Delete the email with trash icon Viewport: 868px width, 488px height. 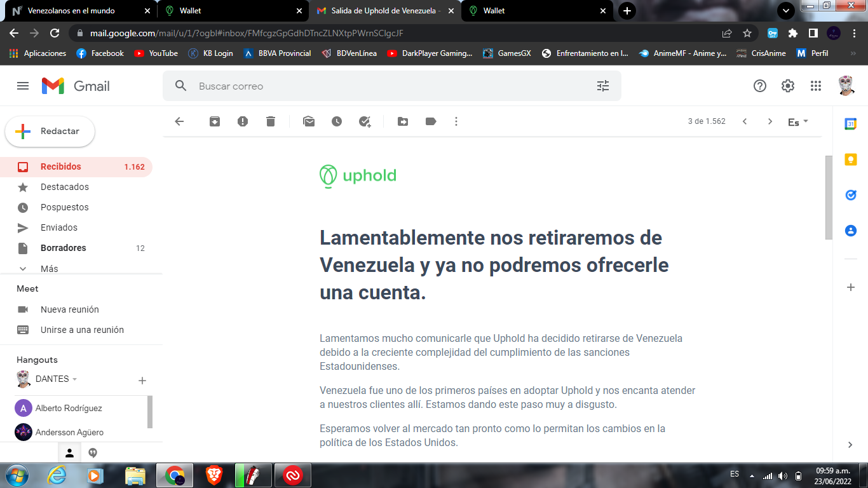[271, 121]
